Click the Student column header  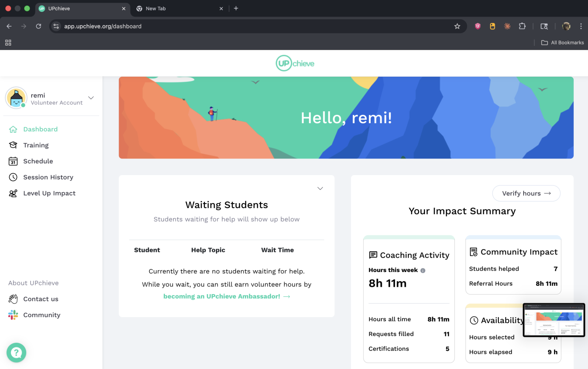point(147,250)
